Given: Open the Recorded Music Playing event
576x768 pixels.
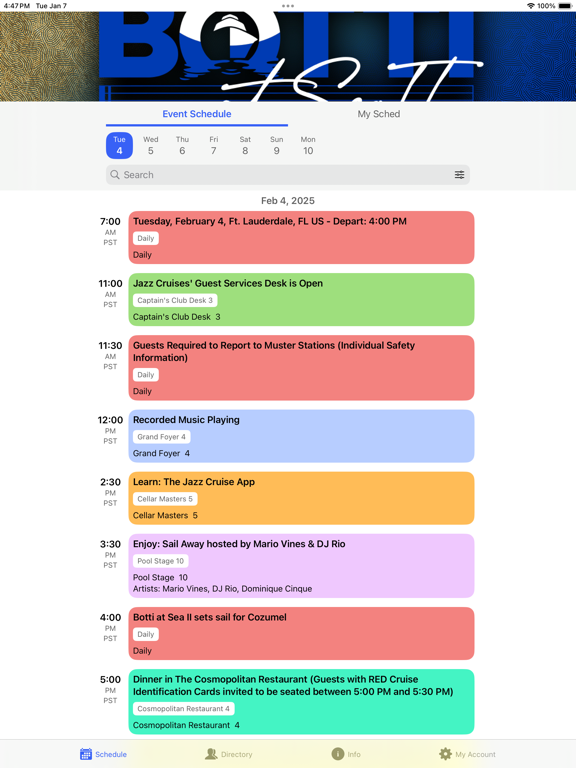Looking at the screenshot, I should tap(301, 436).
